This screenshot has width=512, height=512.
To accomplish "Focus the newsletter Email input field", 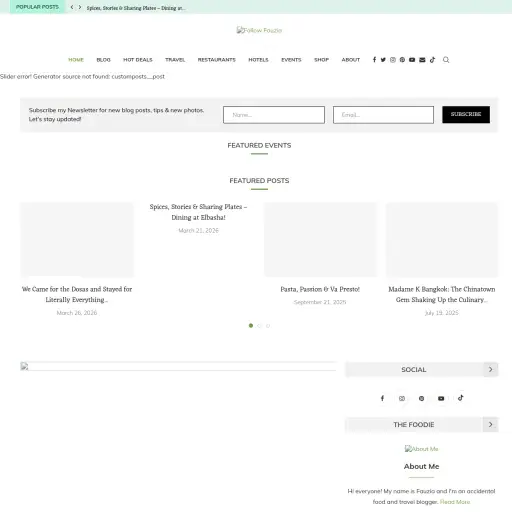I will [383, 115].
